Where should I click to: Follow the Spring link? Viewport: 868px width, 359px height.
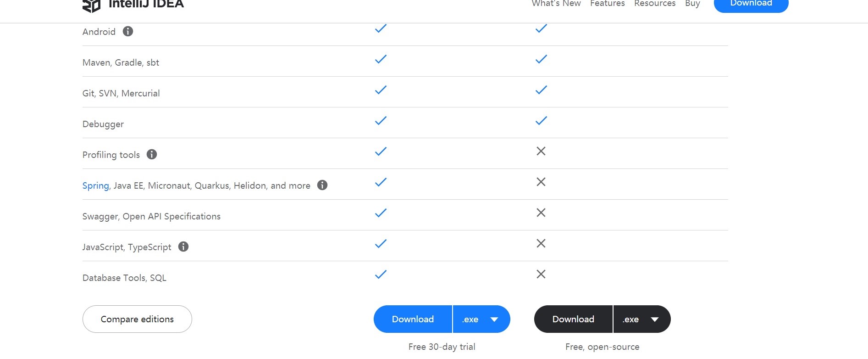point(95,185)
